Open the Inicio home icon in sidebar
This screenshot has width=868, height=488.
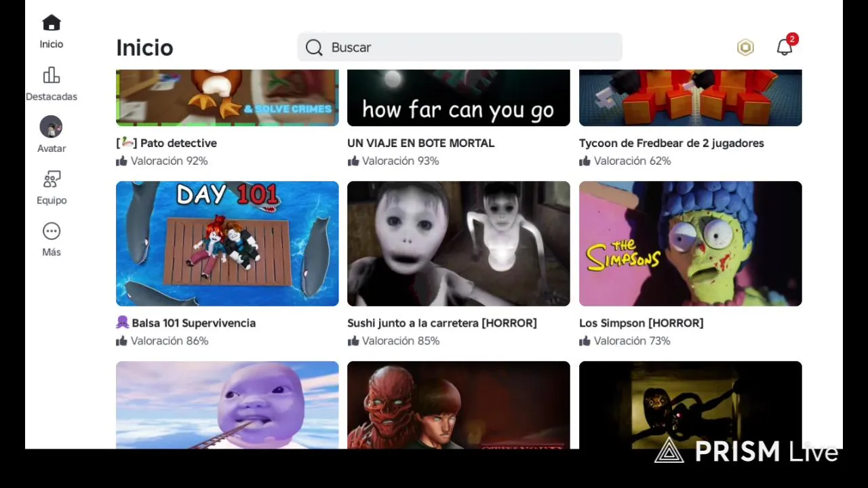point(52,23)
